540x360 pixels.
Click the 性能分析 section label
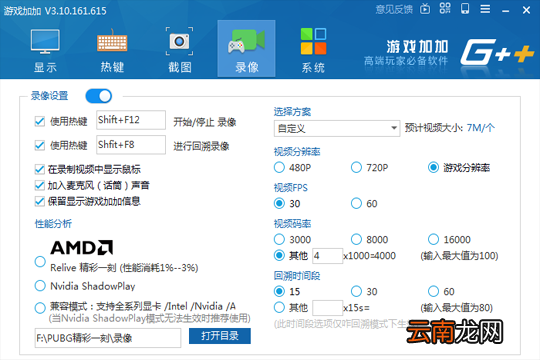[53, 224]
